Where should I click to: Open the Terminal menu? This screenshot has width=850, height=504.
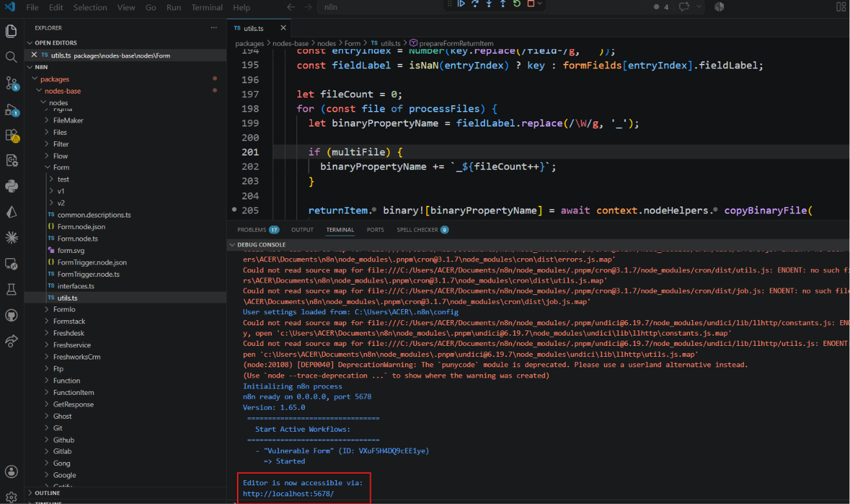[207, 7]
